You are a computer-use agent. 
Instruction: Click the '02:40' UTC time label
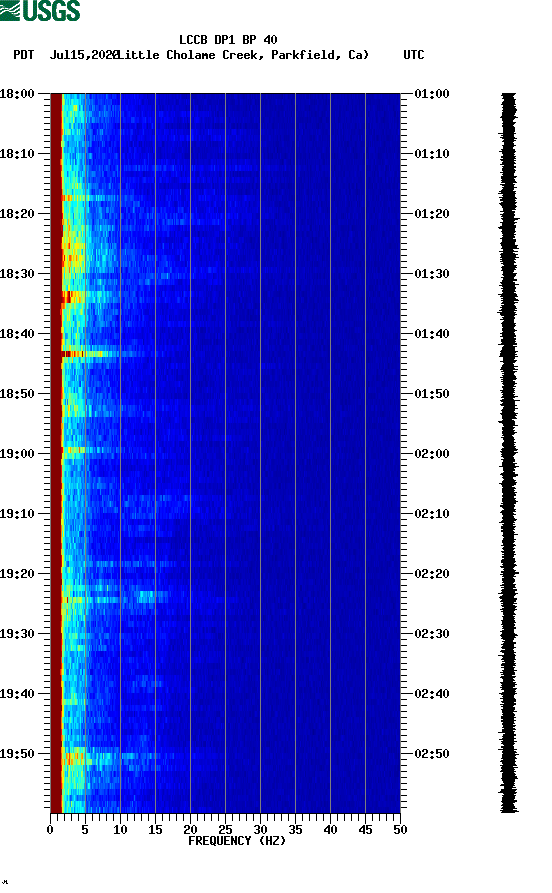(x=432, y=694)
